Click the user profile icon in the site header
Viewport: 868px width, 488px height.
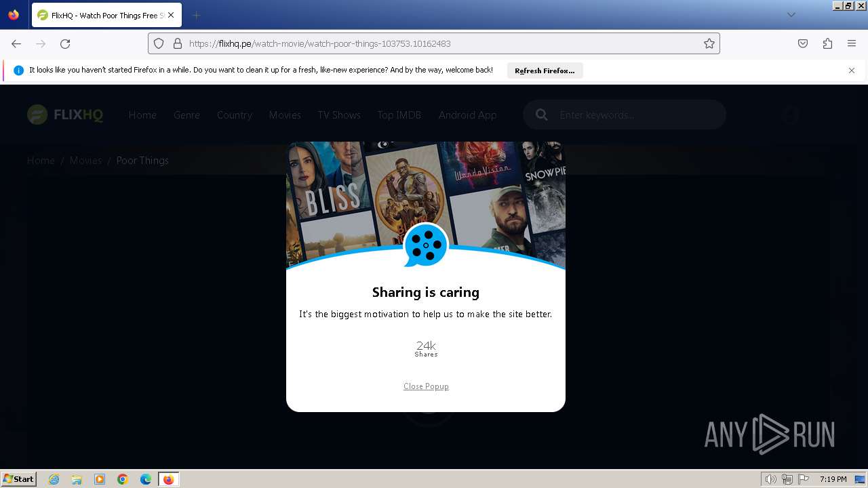pyautogui.click(x=789, y=115)
